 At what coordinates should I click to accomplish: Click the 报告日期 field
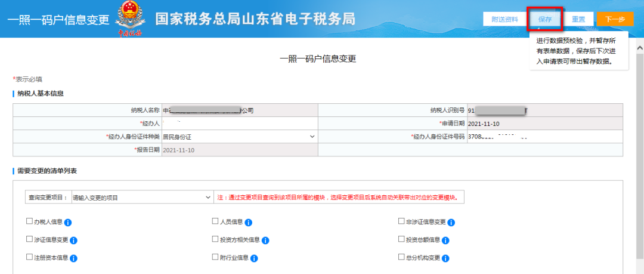(239, 150)
